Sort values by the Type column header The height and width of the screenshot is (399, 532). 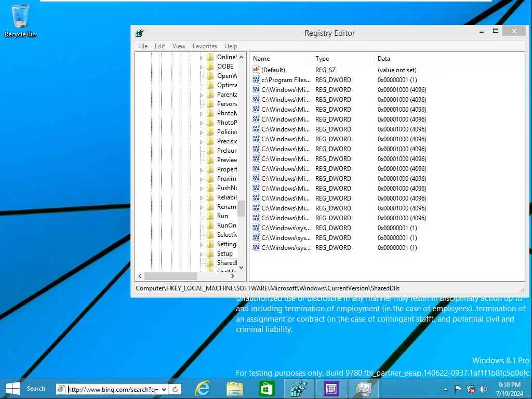343,58
